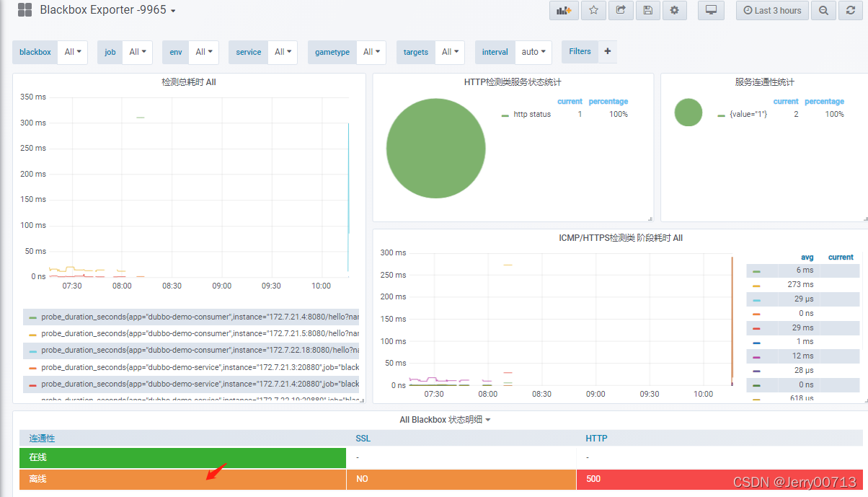Viewport: 868px width, 497px height.
Task: Click the large green HTTP status pie
Action: click(x=435, y=148)
